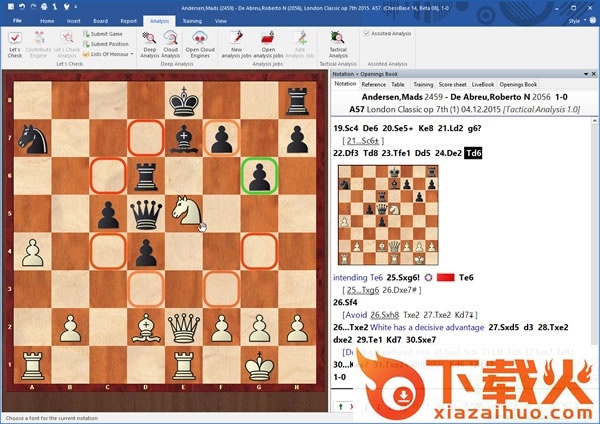This screenshot has width=600, height=424.
Task: Click the empty orange-marked square d7
Action: click(146, 138)
